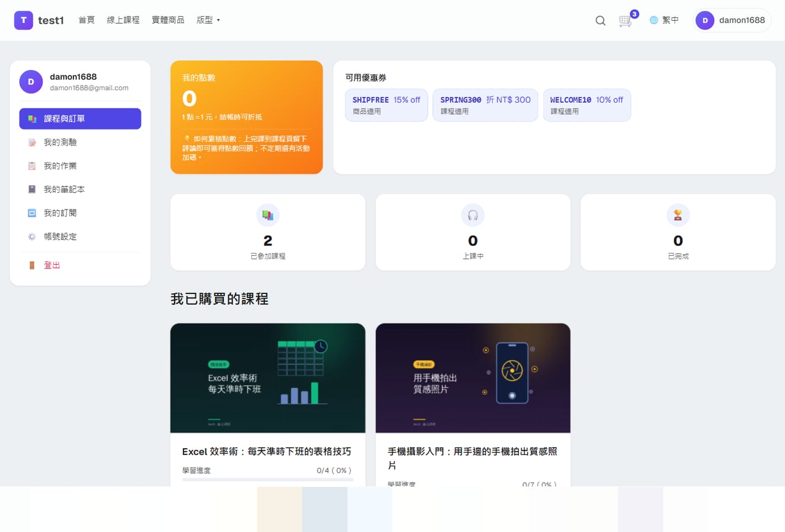Click the 帳號設定 gear icon
This screenshot has width=785, height=532.
coord(32,236)
